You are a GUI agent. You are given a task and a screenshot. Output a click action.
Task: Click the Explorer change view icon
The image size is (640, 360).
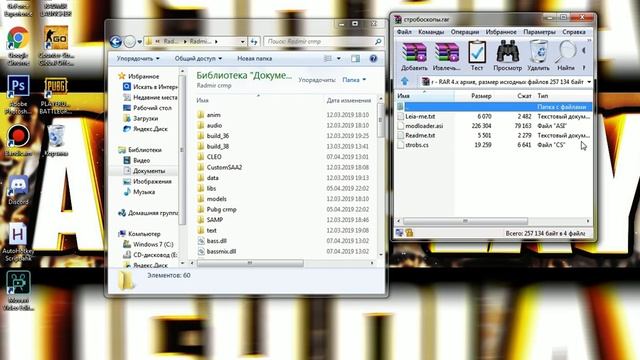328,59
